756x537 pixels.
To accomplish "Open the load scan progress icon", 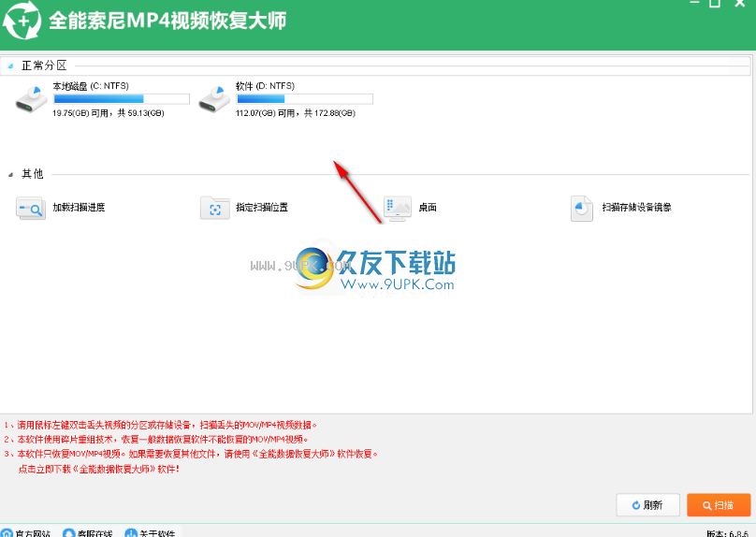I will coord(31,209).
